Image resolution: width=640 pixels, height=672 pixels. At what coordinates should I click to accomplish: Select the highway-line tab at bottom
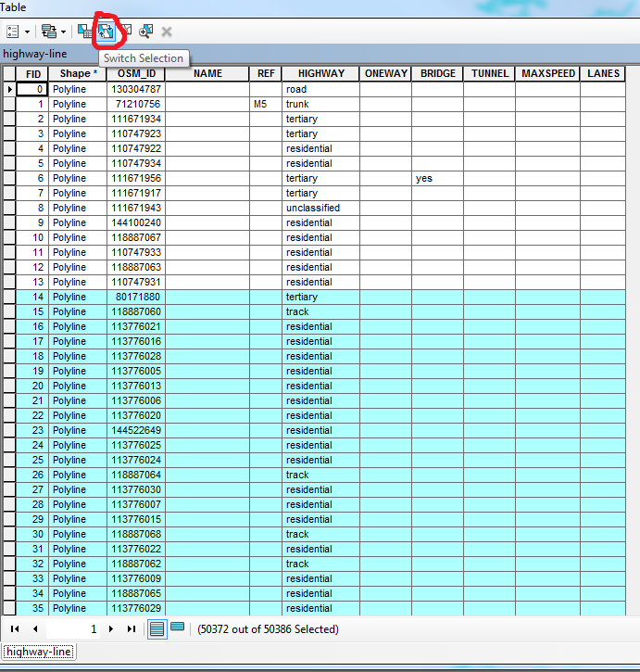coord(39,652)
